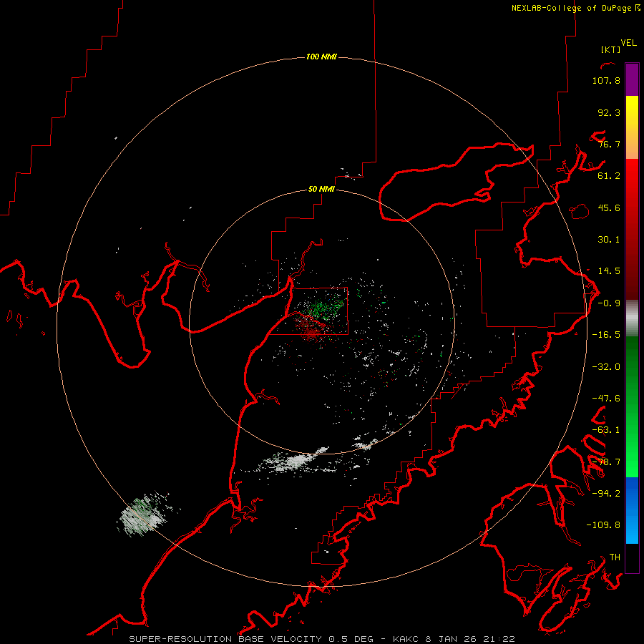644x644 pixels.
Task: Click the 14.5 legend value
Action: 609,271
